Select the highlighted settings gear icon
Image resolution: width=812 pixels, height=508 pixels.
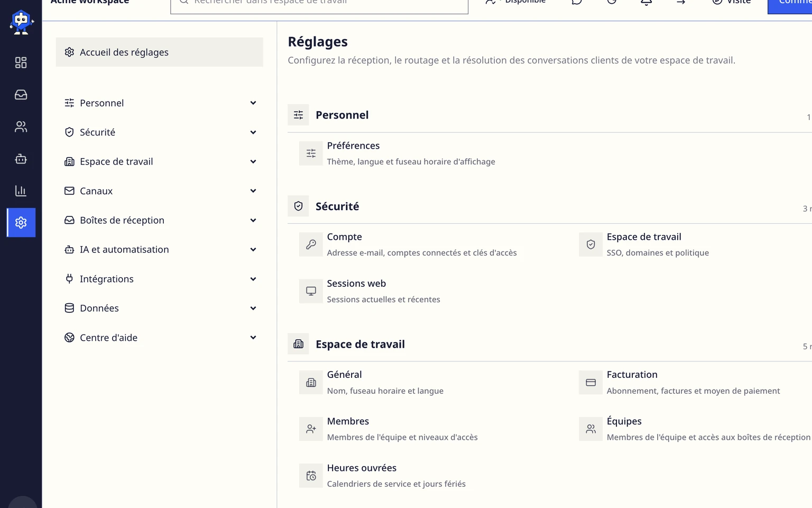click(x=21, y=223)
